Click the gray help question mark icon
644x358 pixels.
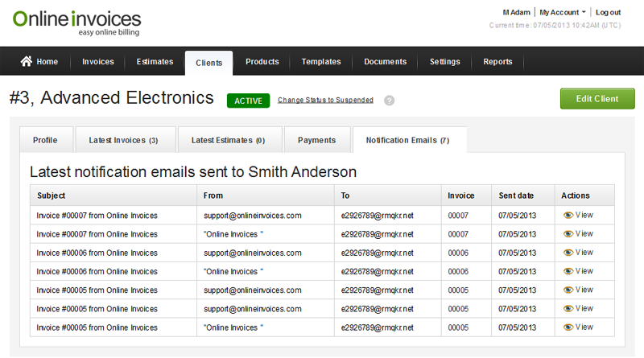click(x=390, y=101)
